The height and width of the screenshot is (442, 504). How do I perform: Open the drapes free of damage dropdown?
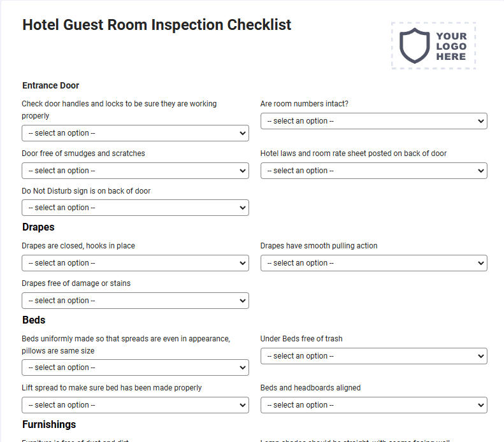(x=135, y=301)
